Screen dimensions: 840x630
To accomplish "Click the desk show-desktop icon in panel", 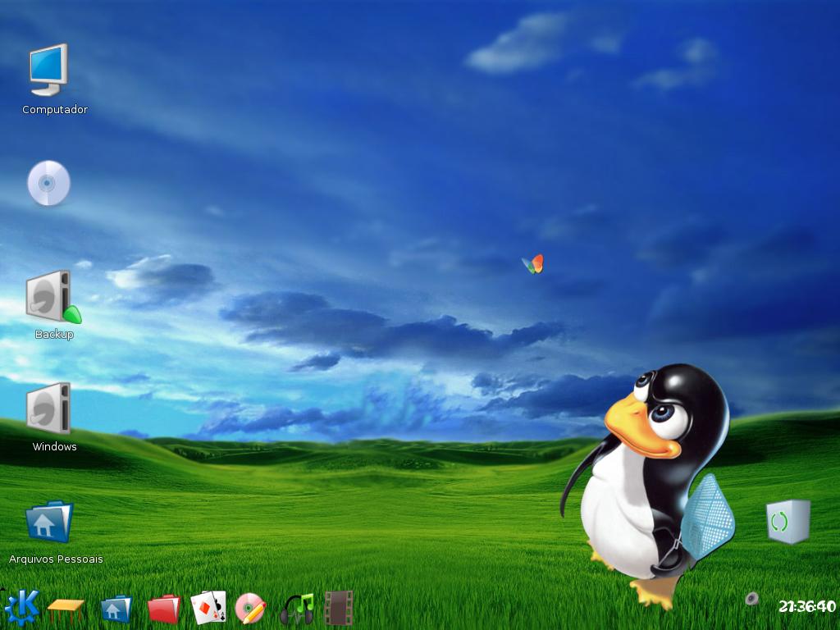I will pyautogui.click(x=66, y=610).
